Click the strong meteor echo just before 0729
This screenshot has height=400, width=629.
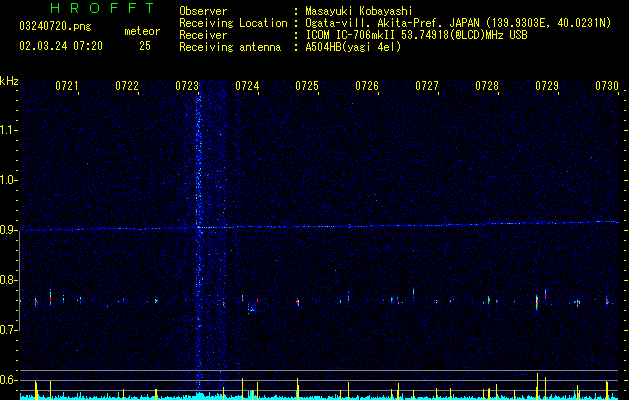pyautogui.click(x=537, y=302)
